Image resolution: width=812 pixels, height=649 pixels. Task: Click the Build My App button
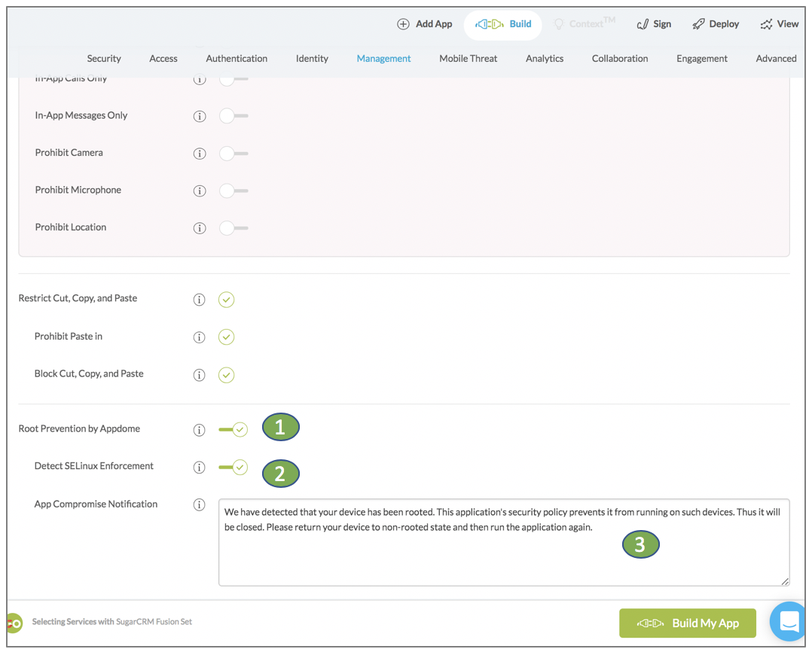[687, 623]
